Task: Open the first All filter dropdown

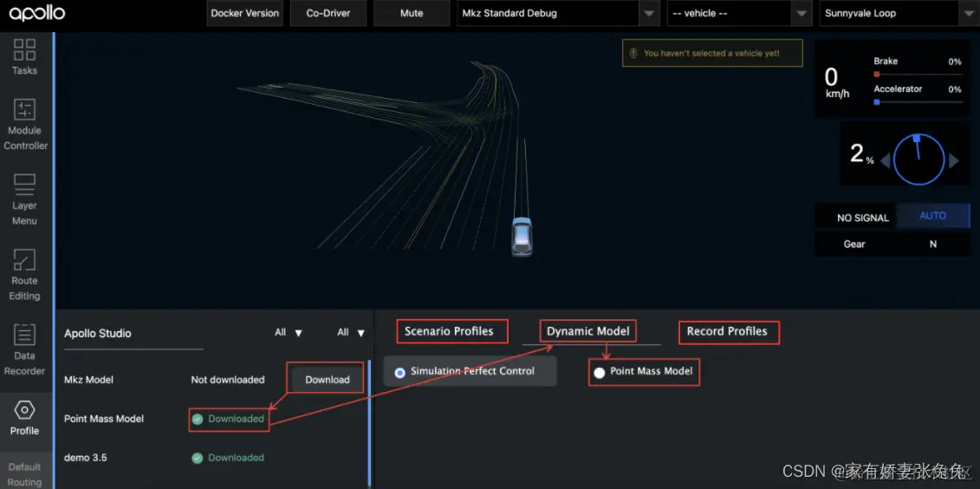Action: click(x=289, y=333)
